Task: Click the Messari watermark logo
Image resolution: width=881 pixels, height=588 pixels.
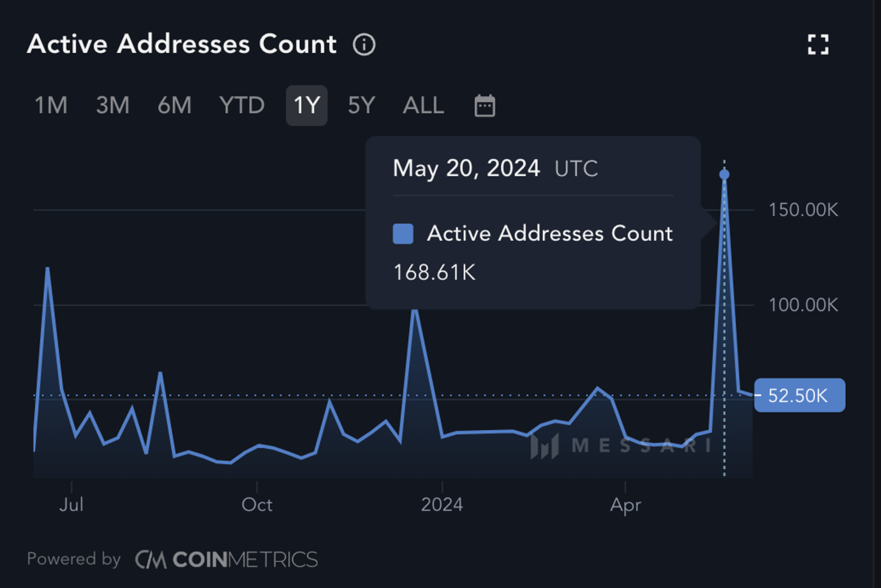Action: click(621, 446)
